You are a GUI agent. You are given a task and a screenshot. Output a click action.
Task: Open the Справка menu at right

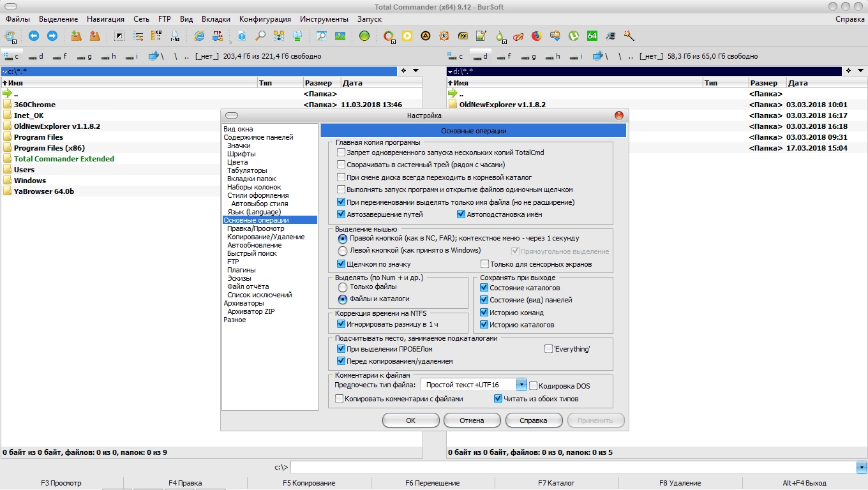point(850,19)
